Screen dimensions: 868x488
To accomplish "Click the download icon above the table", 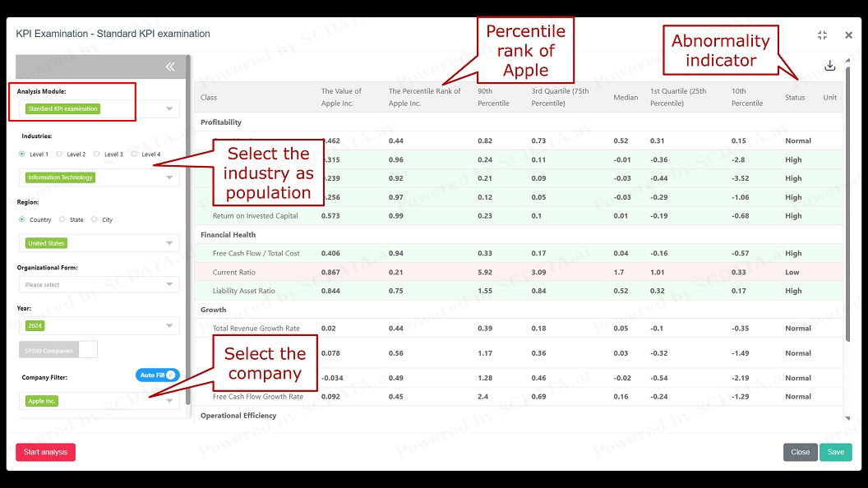I will tap(829, 66).
